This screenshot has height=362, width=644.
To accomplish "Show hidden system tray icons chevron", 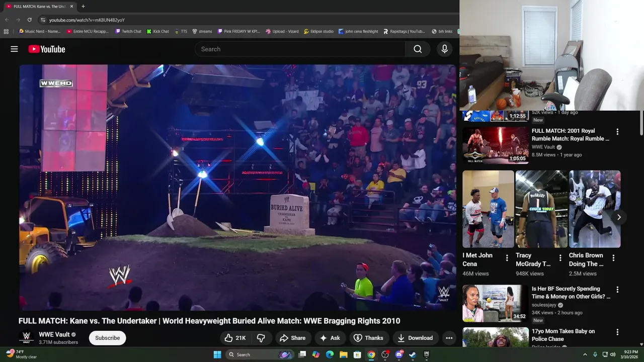I will pyautogui.click(x=585, y=354).
